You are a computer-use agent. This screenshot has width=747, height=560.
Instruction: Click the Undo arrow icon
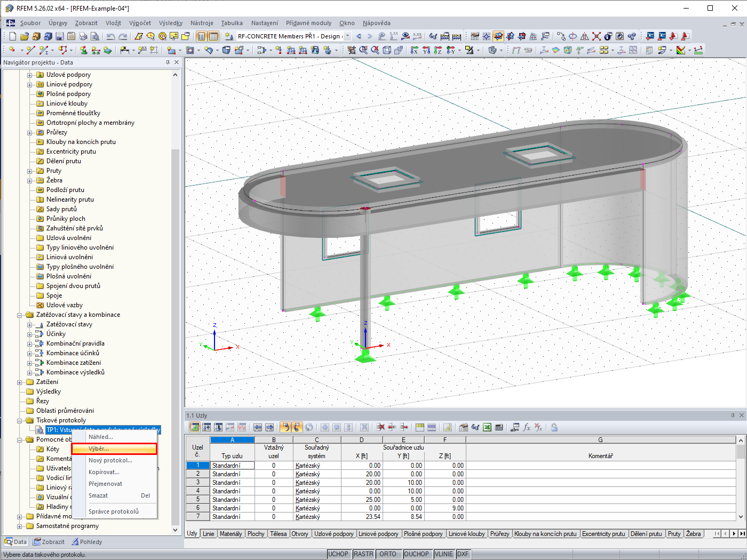(110, 36)
